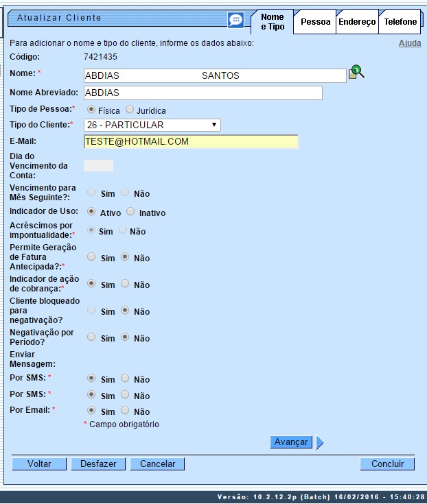Click the chat bubble icon in header
Screen dimensions: 427x504
pos(235,20)
